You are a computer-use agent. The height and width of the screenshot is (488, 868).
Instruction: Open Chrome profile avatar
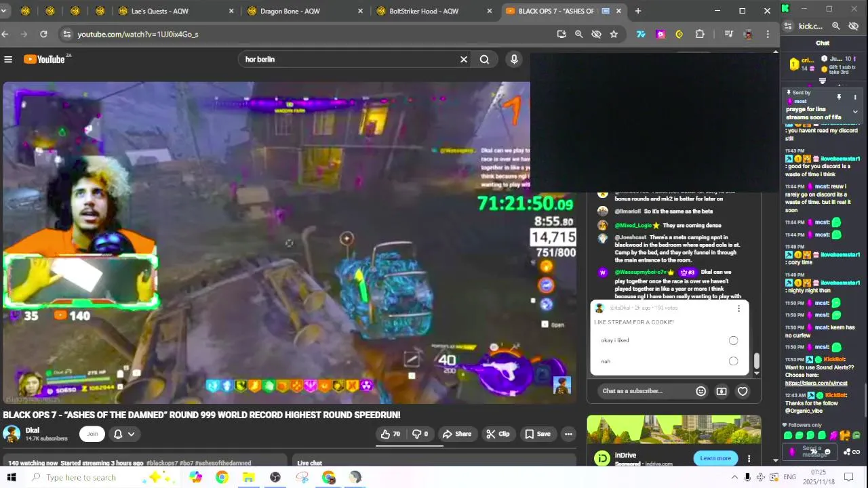[x=748, y=34]
